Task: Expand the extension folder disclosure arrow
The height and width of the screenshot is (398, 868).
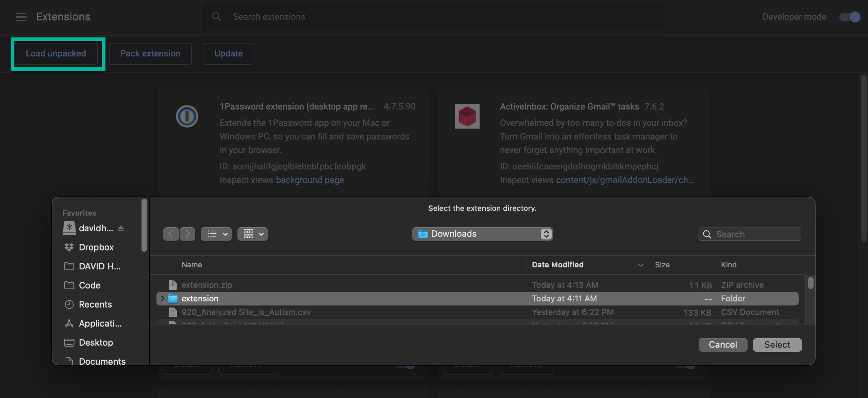Action: [x=162, y=299]
